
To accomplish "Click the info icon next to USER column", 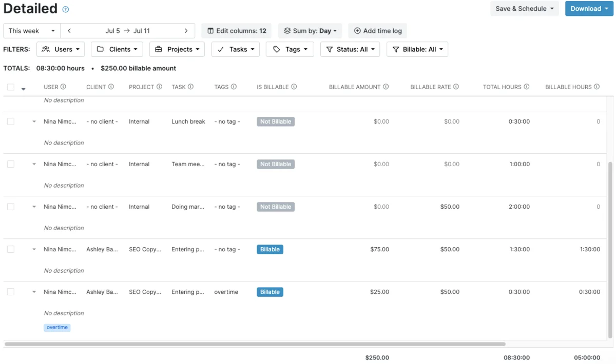I will pyautogui.click(x=63, y=87).
